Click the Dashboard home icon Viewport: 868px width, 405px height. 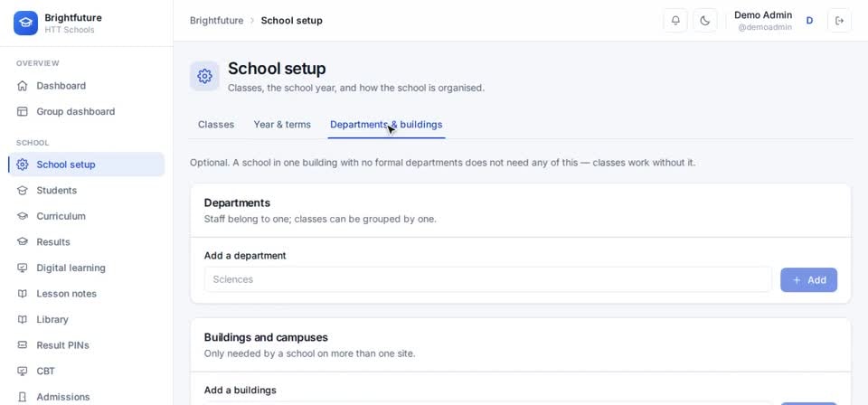22,86
